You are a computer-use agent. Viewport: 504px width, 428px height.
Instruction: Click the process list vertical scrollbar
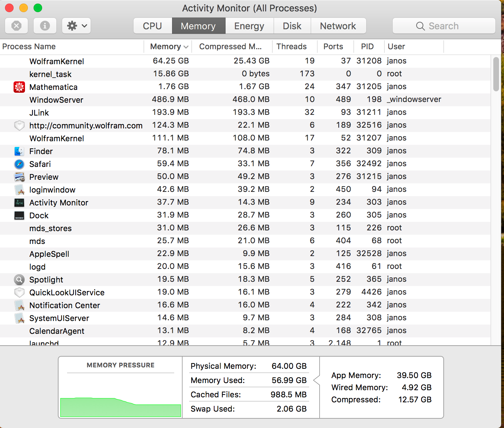pyautogui.click(x=496, y=74)
